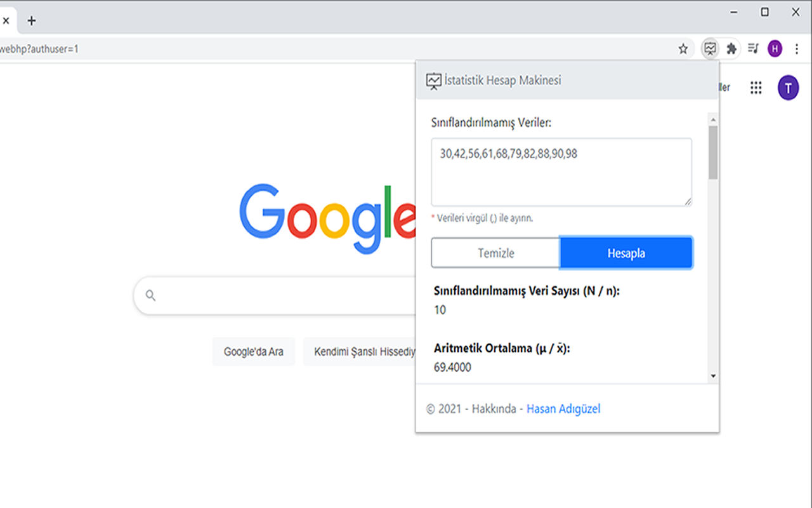Bookmark this page with the star icon

tap(683, 49)
